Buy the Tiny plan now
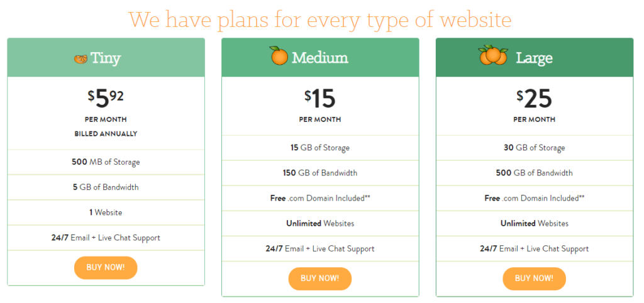 106,268
